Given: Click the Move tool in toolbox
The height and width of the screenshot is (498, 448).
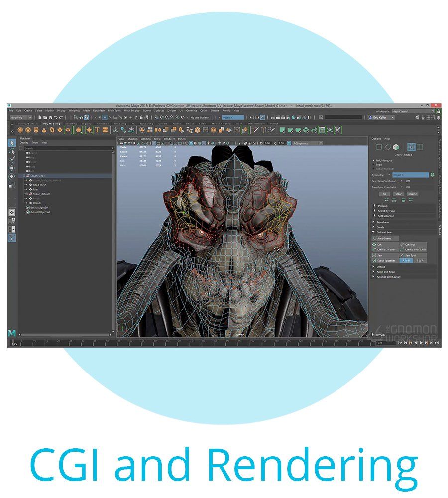Looking at the screenshot, I should [x=12, y=168].
